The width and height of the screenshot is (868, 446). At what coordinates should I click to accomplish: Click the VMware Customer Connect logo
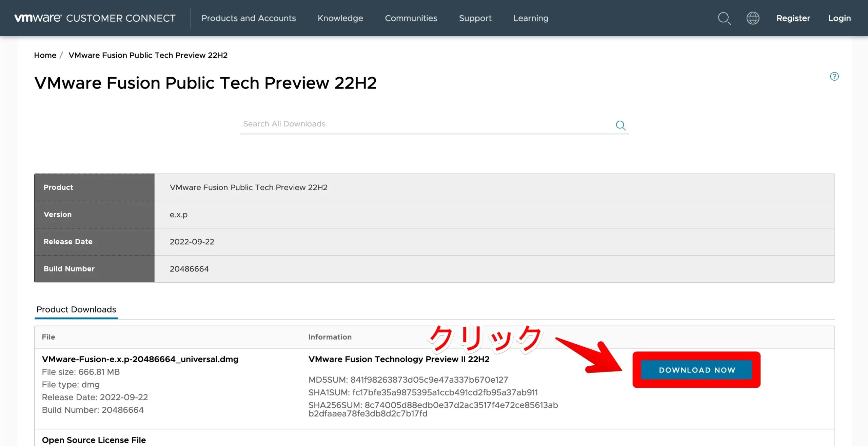tap(95, 18)
